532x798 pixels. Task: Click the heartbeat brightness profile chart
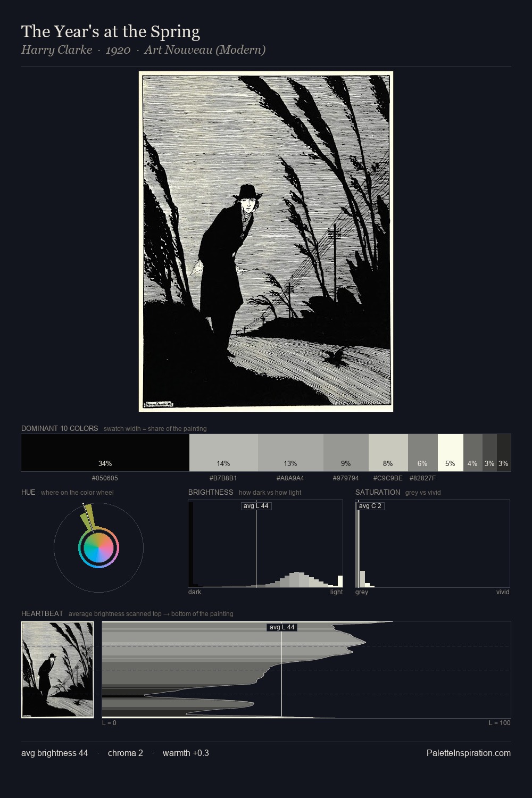tap(306, 670)
